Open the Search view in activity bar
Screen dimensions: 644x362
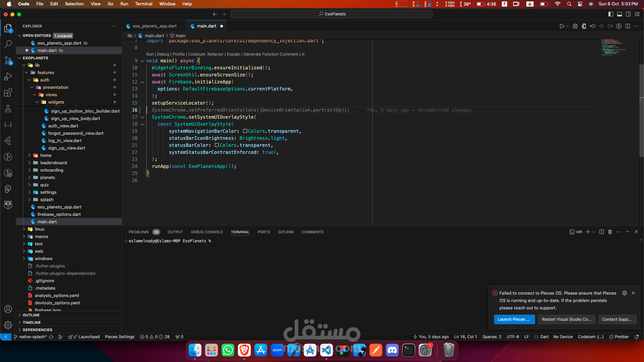click(8, 44)
